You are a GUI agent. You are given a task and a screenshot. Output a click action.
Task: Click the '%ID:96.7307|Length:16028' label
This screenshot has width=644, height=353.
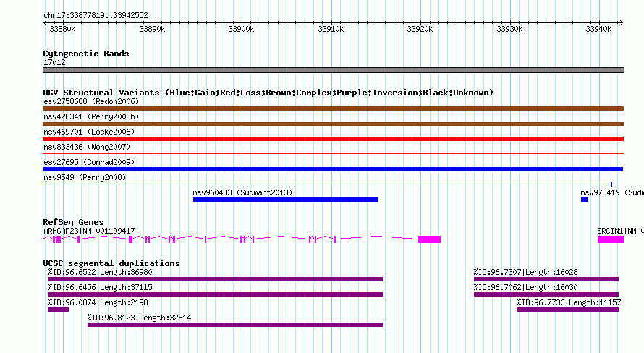click(x=526, y=272)
